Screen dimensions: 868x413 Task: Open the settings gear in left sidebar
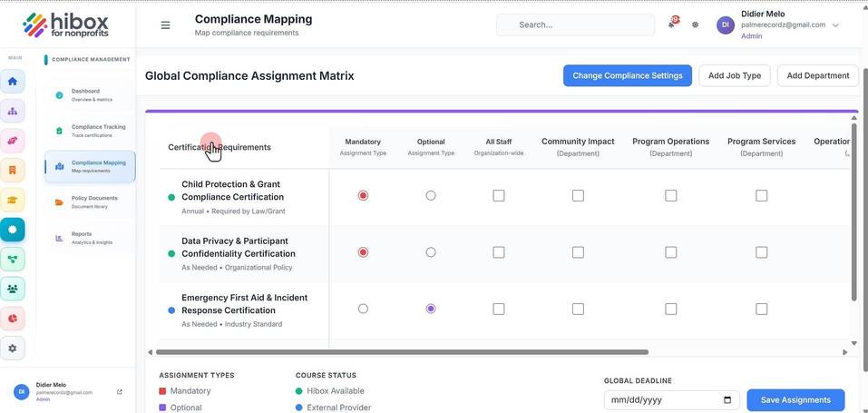pyautogui.click(x=12, y=349)
